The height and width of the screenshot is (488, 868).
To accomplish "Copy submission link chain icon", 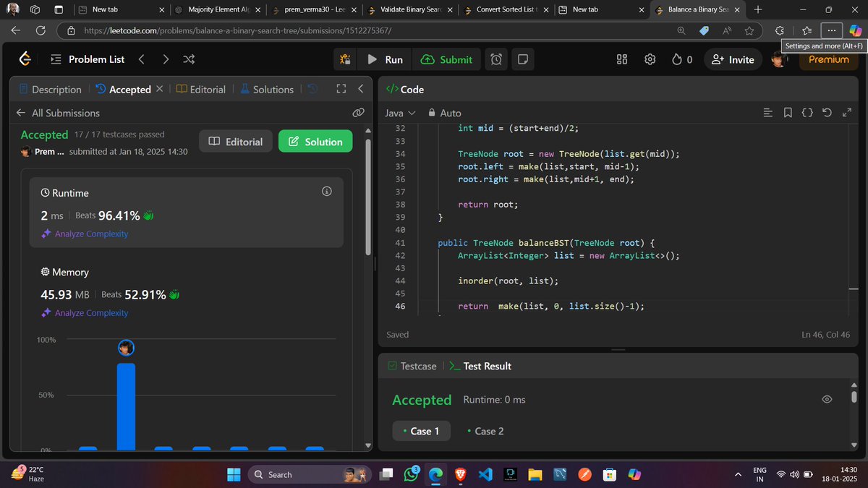I will [x=357, y=113].
